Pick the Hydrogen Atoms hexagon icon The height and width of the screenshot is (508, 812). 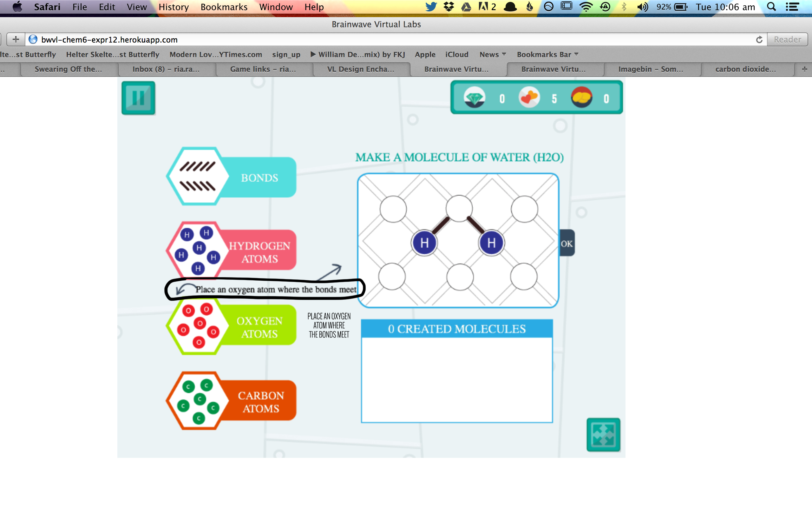click(197, 250)
